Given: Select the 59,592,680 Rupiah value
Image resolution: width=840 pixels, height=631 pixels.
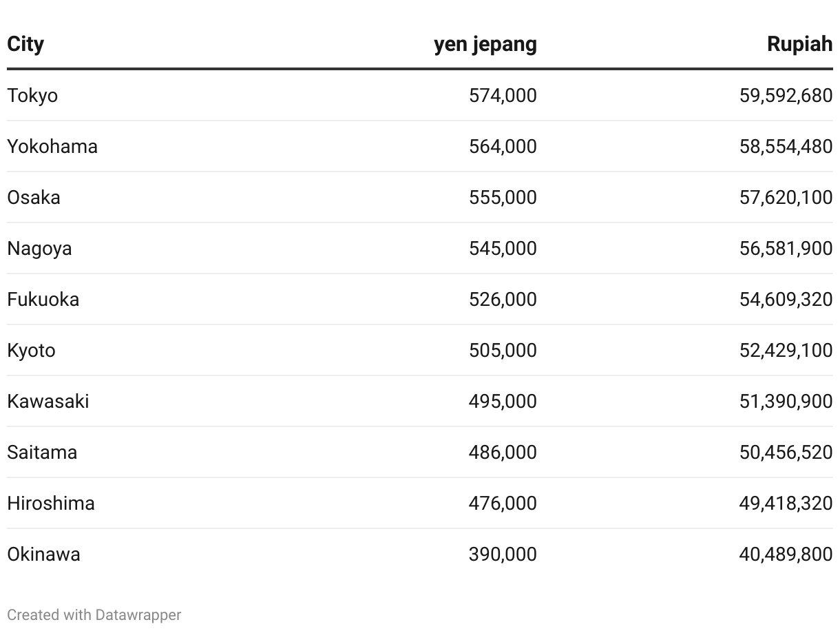Looking at the screenshot, I should pyautogui.click(x=786, y=95).
